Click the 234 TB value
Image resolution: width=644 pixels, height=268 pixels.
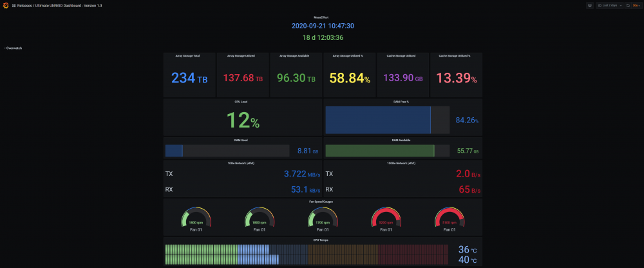coord(189,78)
